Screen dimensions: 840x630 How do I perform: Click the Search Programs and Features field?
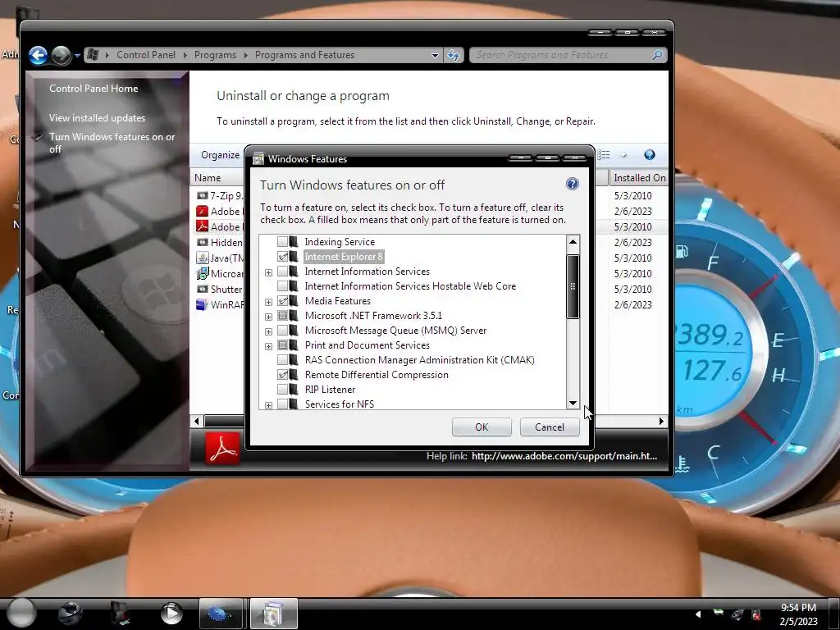(x=561, y=55)
